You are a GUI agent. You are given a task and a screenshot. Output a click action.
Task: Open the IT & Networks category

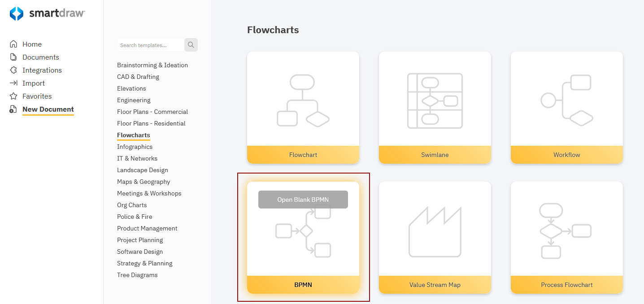137,158
